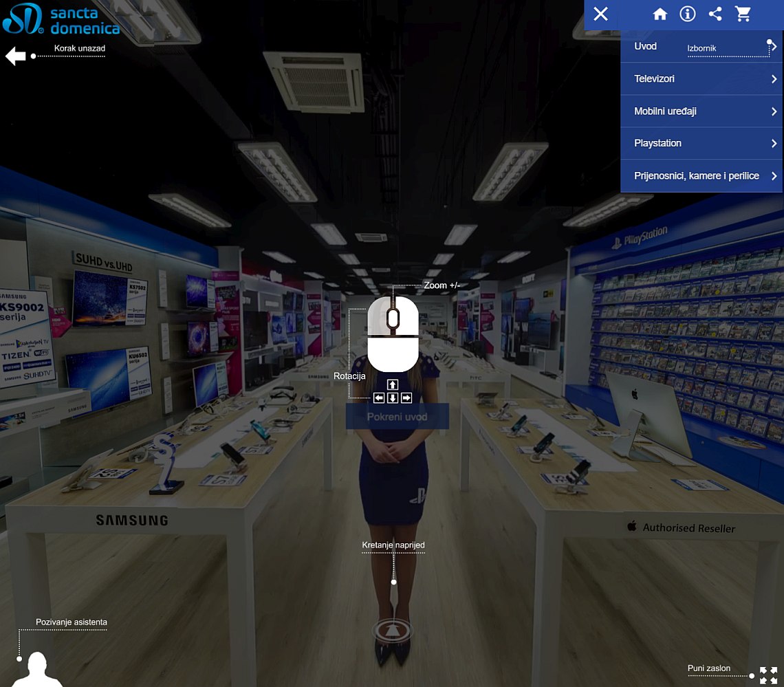Viewport: 784px width, 687px height.
Task: Click the Rotacija label
Action: click(x=349, y=376)
